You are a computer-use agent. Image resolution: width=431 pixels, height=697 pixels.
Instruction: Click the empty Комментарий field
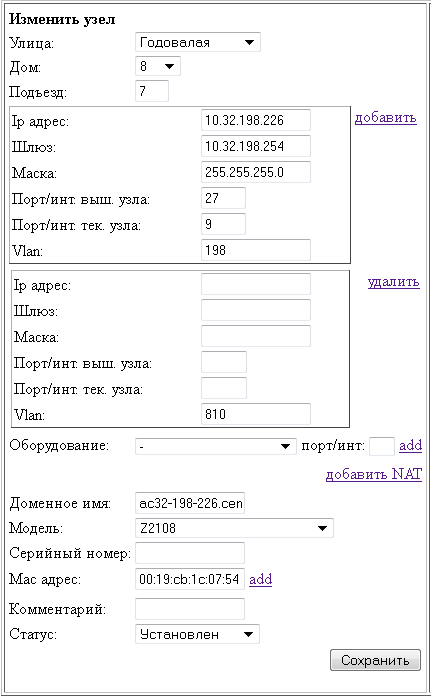[190, 609]
